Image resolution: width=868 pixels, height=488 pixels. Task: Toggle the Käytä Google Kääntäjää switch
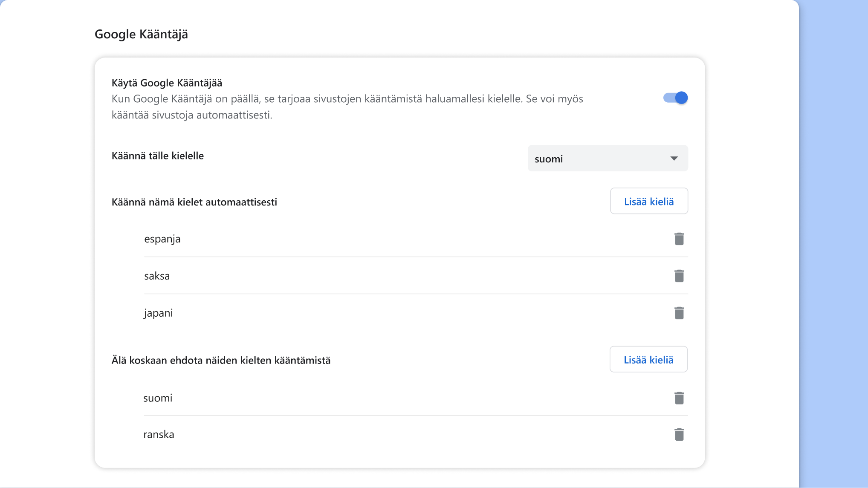(675, 98)
